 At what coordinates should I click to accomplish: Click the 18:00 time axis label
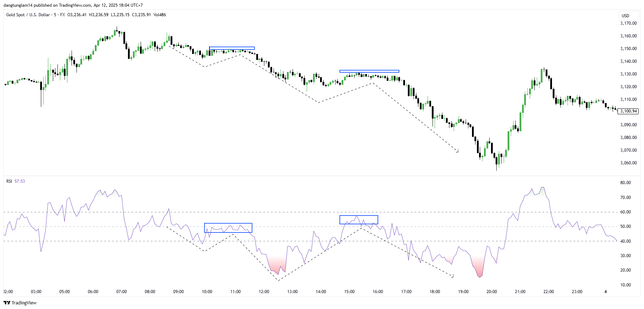tap(435, 292)
